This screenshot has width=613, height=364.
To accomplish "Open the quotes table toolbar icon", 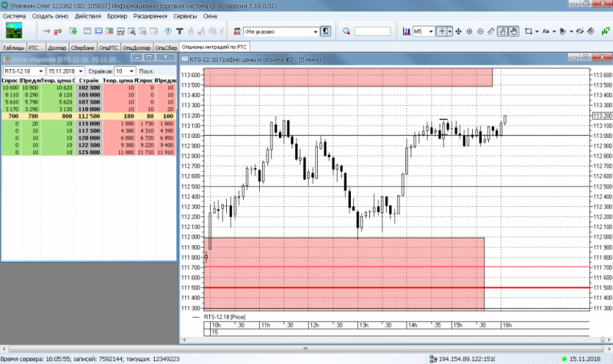I will [x=87, y=31].
